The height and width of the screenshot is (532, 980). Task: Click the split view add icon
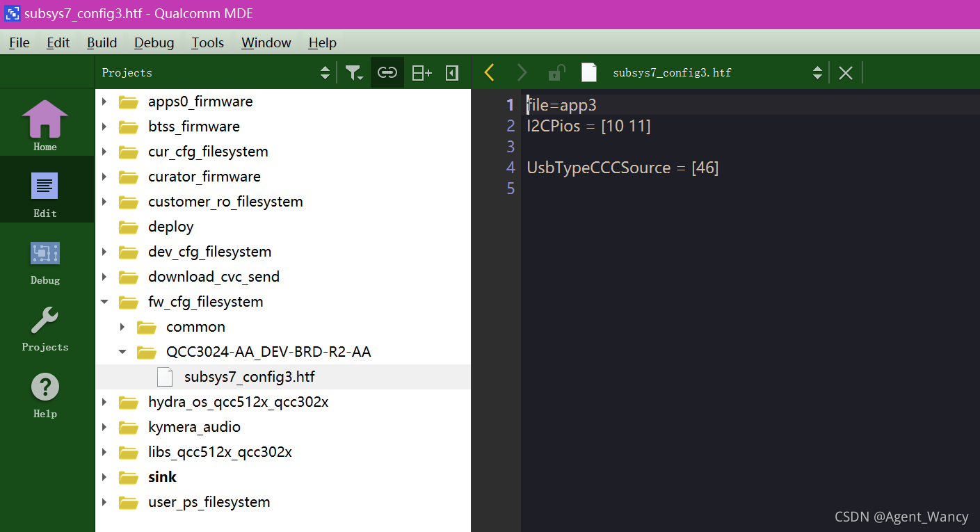pos(421,72)
